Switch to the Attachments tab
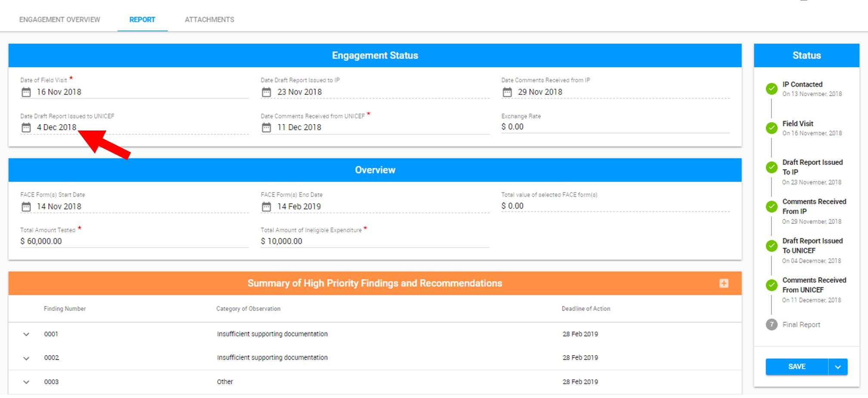This screenshot has width=868, height=398. click(x=210, y=19)
